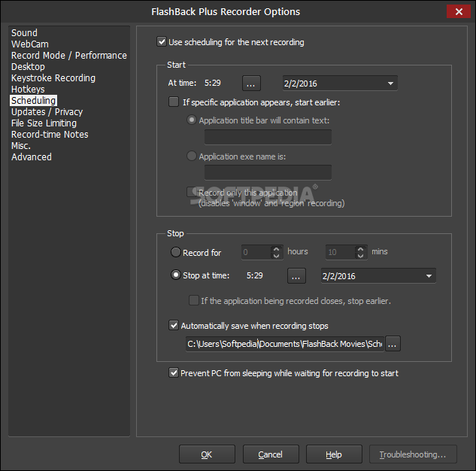Viewport: 476px width, 471px height.
Task: Decrease the Record for hours value
Action: pyautogui.click(x=276, y=256)
